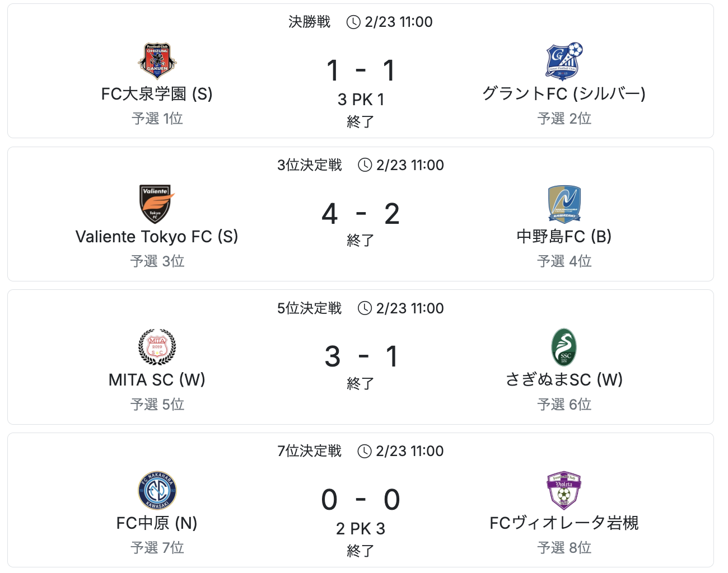Select the FCヴィオレータ岩槻 purple crest

[x=564, y=490]
